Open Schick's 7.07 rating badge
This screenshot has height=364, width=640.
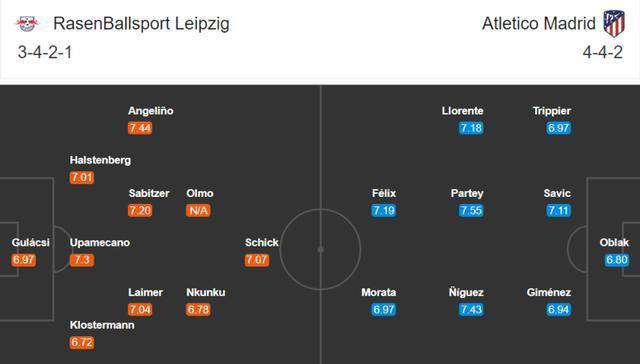[x=257, y=260]
